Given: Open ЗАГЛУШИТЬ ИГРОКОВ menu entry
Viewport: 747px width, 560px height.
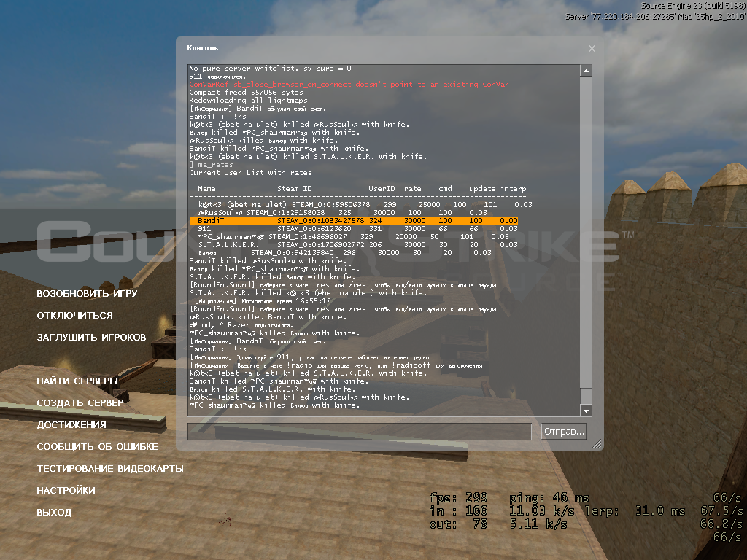Looking at the screenshot, I should pos(91,337).
